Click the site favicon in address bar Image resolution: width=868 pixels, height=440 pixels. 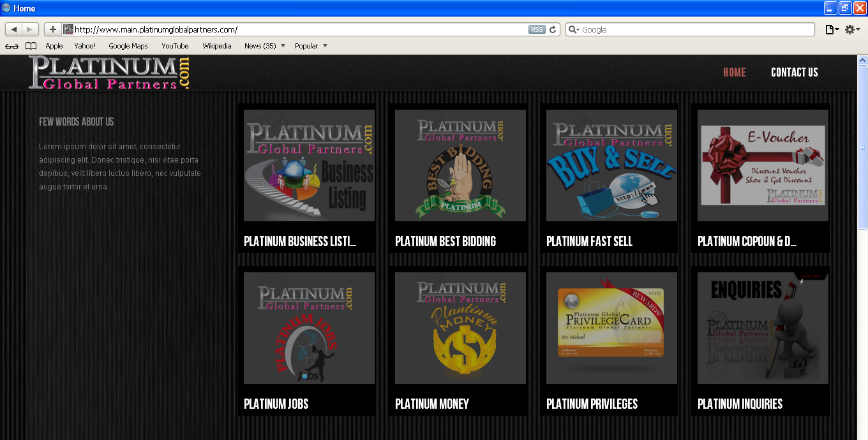(x=68, y=29)
